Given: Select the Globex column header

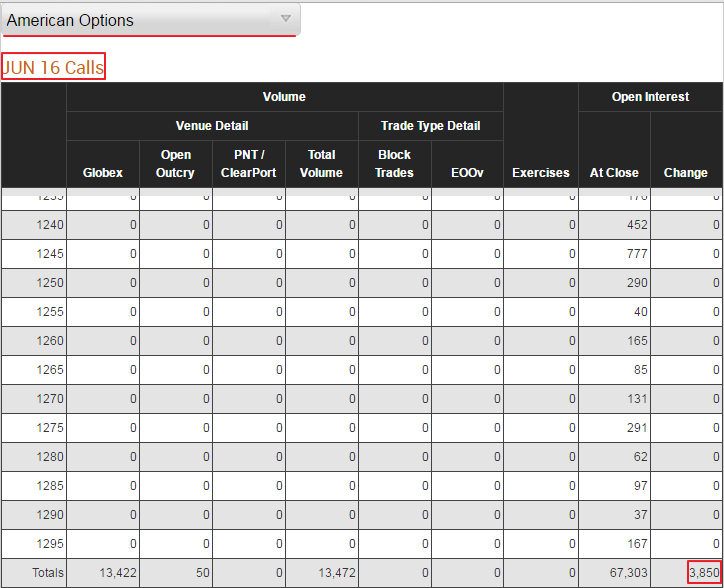Looking at the screenshot, I should pos(103,172).
